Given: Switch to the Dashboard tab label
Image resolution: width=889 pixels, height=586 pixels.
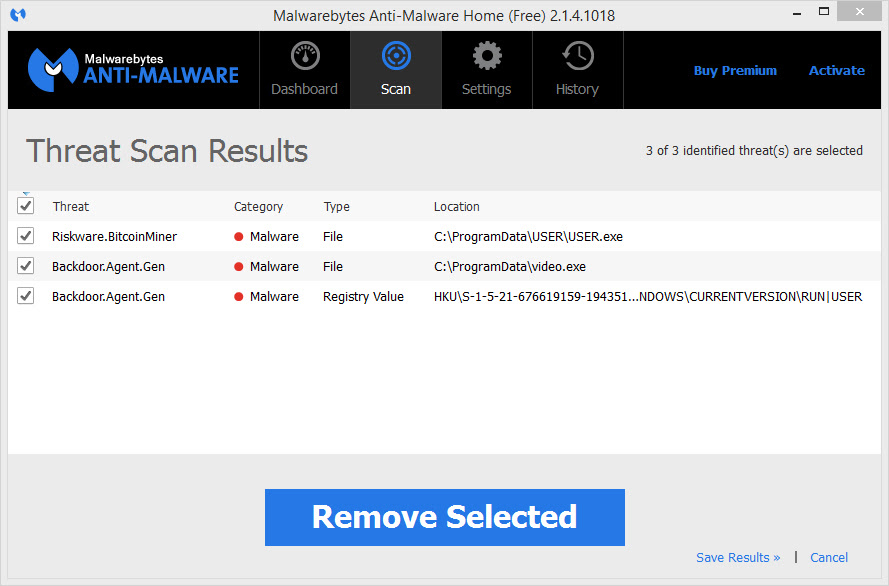Looking at the screenshot, I should [x=304, y=90].
